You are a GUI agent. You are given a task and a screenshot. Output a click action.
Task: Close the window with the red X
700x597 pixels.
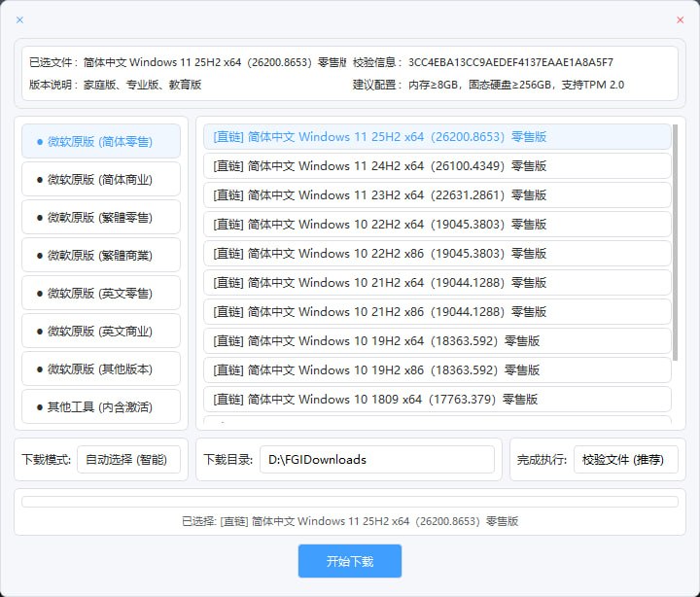(x=680, y=19)
